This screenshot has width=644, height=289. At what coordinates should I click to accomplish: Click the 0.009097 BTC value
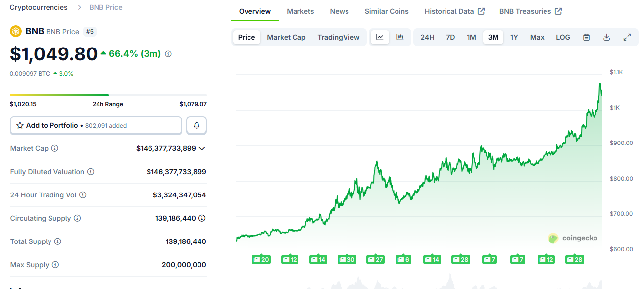30,74
